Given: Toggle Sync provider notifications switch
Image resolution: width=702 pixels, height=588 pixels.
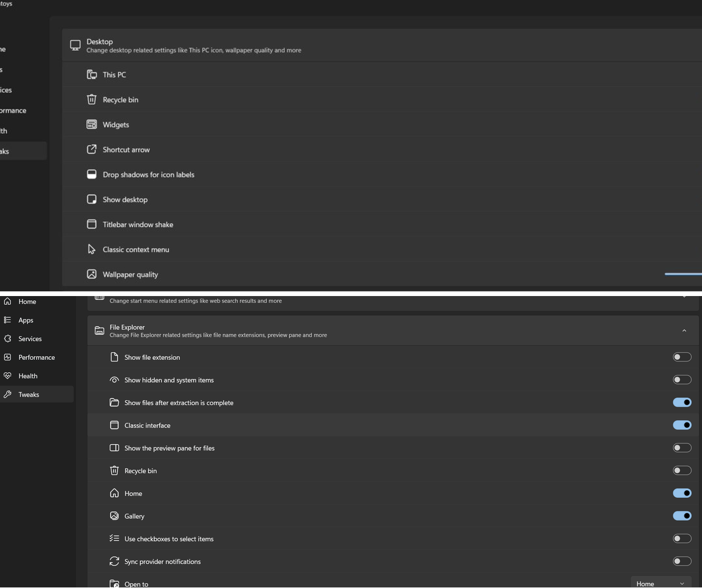Looking at the screenshot, I should pos(682,562).
